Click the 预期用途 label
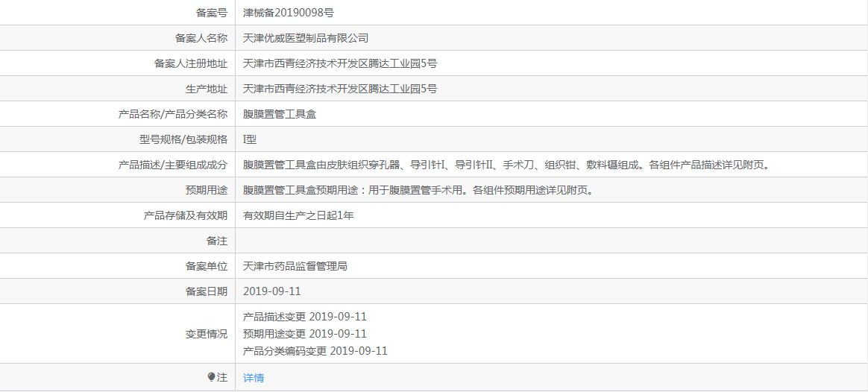The width and height of the screenshot is (868, 392). click(x=206, y=190)
